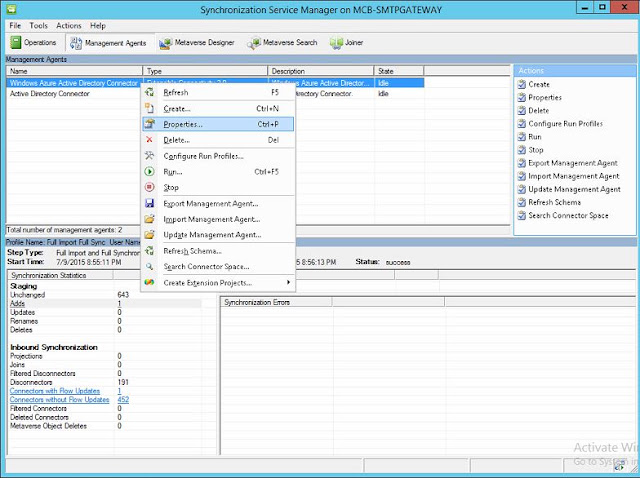
Task: Open Connectors with Flow Updates link
Action: (55, 391)
